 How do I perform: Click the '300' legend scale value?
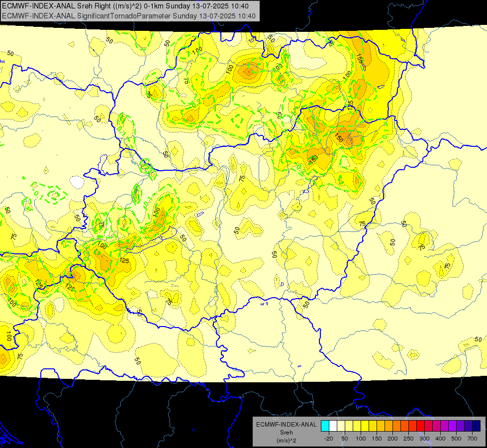point(425,439)
